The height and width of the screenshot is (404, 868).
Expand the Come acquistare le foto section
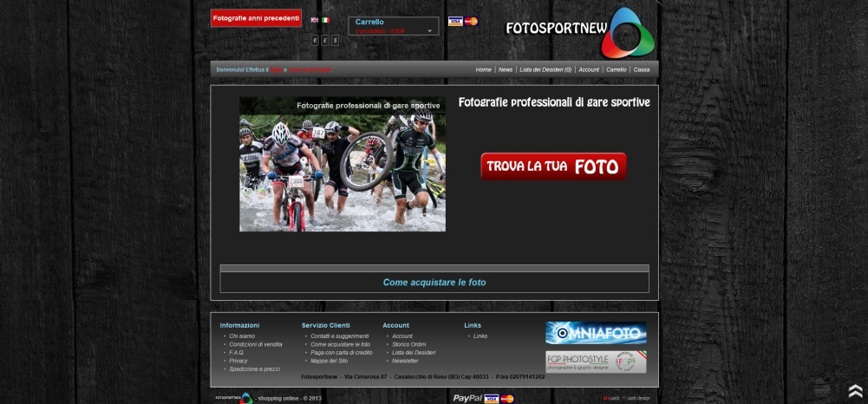pos(434,283)
